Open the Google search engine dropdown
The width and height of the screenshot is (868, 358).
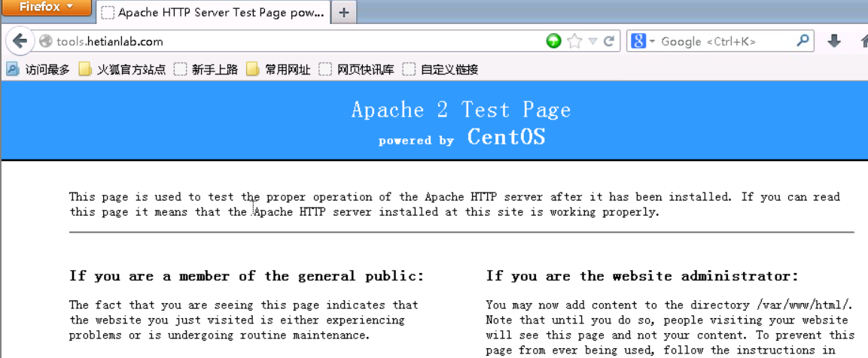point(643,41)
